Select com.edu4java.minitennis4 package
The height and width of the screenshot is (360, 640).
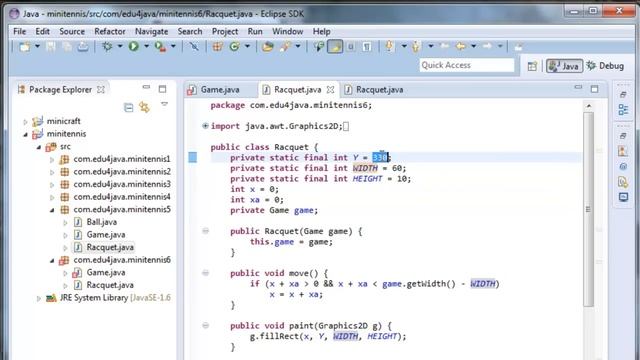[x=122, y=197]
